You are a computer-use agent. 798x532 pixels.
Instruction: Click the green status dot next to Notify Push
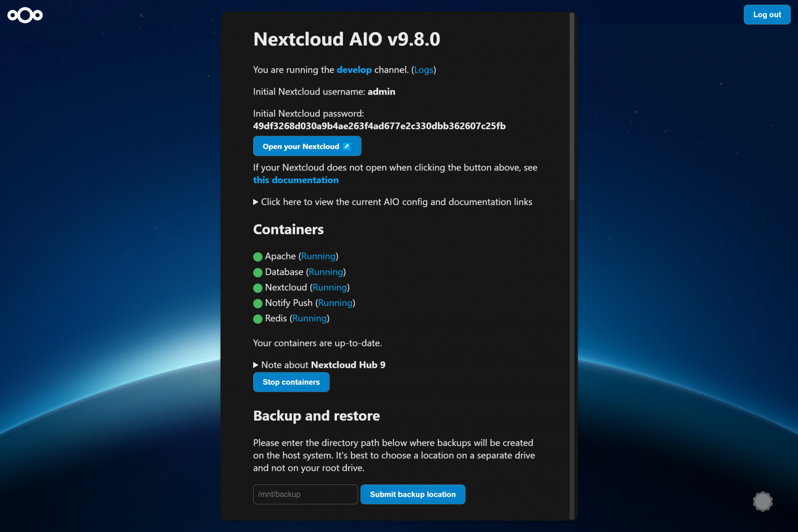(x=257, y=303)
